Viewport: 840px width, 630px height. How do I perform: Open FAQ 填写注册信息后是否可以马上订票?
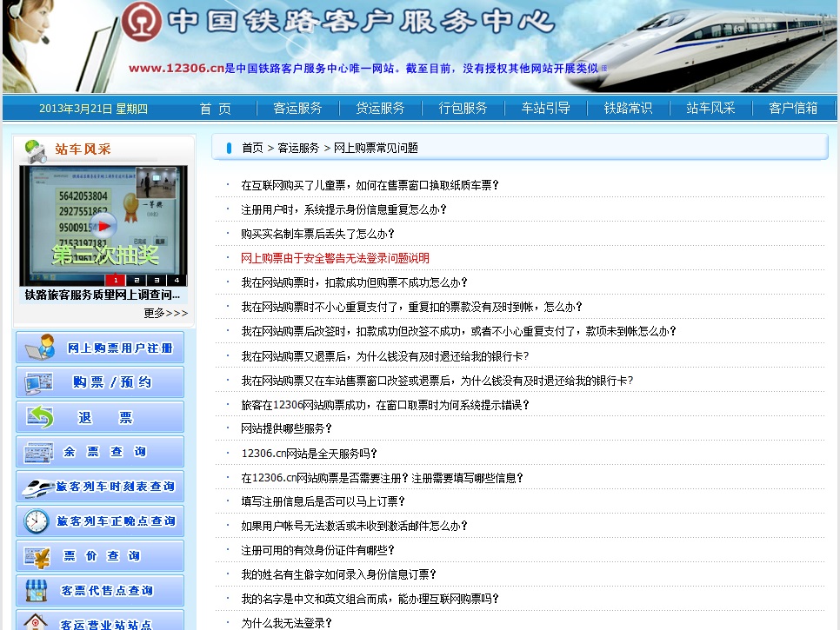[x=323, y=501]
